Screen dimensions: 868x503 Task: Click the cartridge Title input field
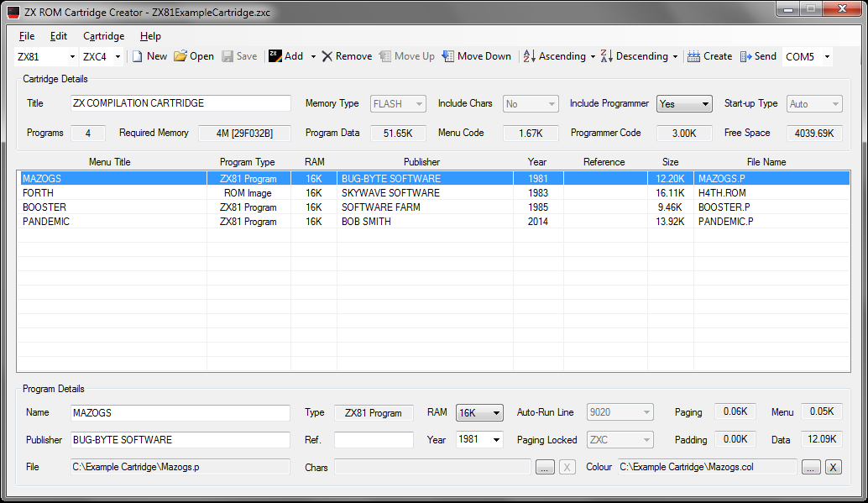[180, 103]
